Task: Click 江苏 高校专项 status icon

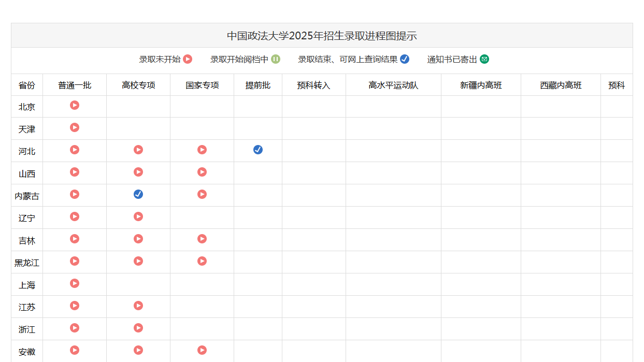Action: click(138, 306)
